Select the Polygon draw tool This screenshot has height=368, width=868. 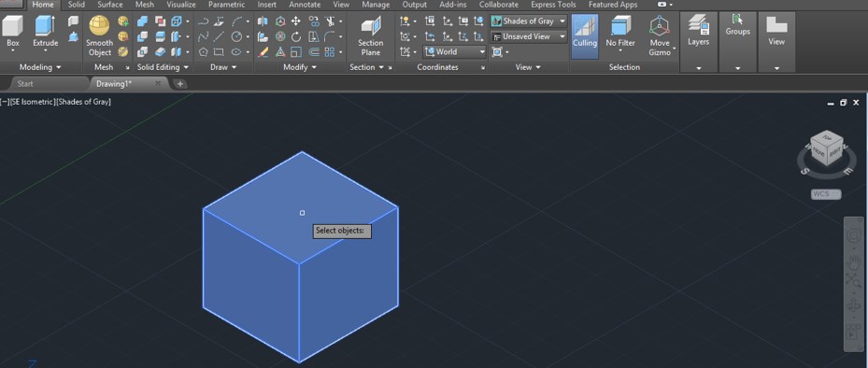point(203,52)
